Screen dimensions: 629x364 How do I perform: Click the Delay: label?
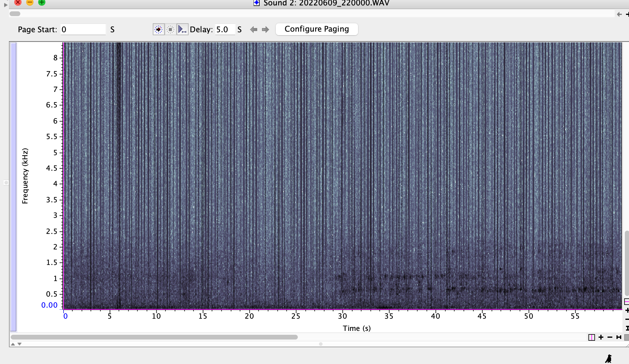201,30
